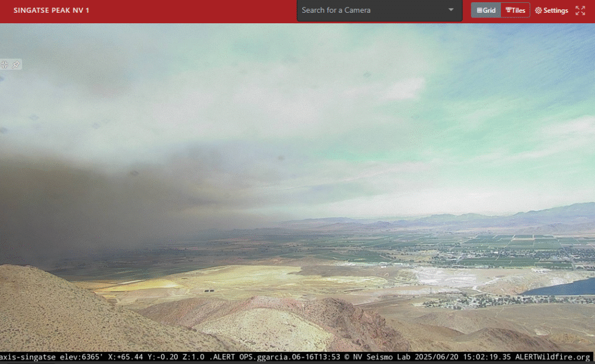Screen dimensions: 595x364
Task: Click the Settings gear icon
Action: (x=539, y=10)
